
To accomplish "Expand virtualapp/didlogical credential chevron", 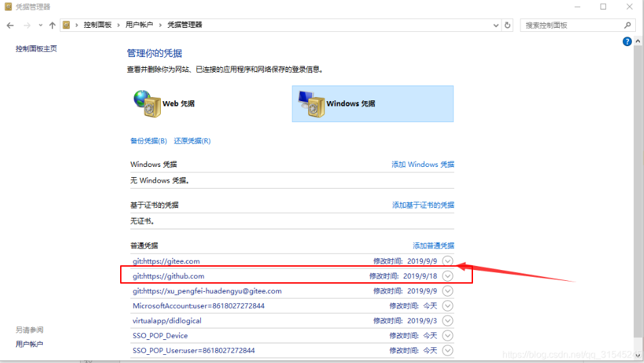I will pos(448,321).
